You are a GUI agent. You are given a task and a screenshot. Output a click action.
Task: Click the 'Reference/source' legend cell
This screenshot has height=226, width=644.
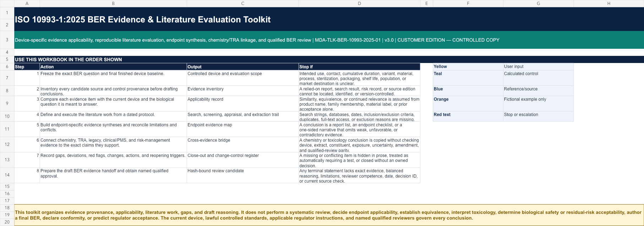539,91
